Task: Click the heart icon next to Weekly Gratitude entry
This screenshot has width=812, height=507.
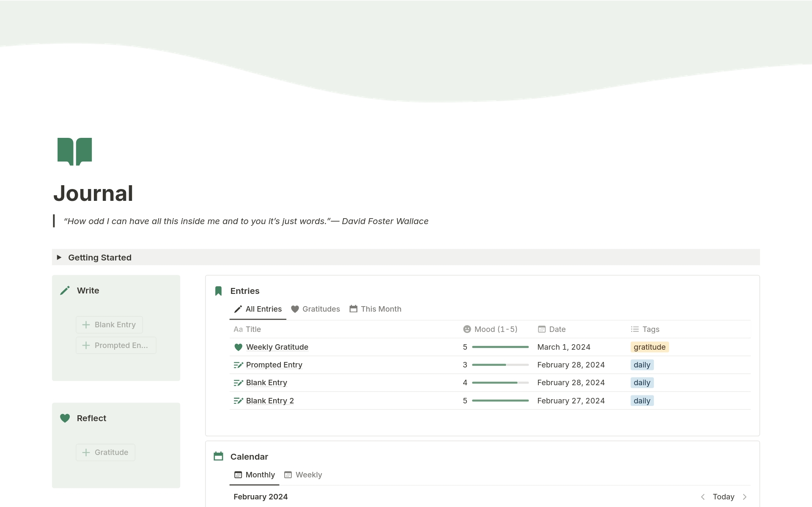Action: point(239,347)
